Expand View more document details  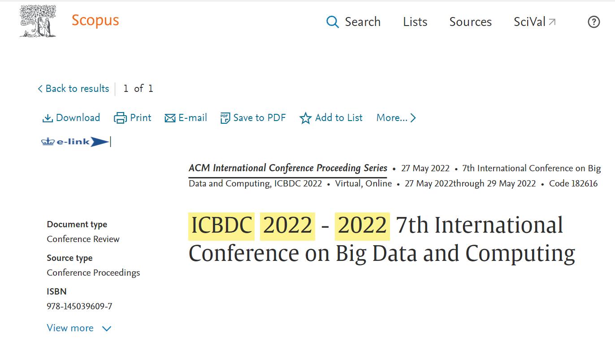click(x=78, y=328)
